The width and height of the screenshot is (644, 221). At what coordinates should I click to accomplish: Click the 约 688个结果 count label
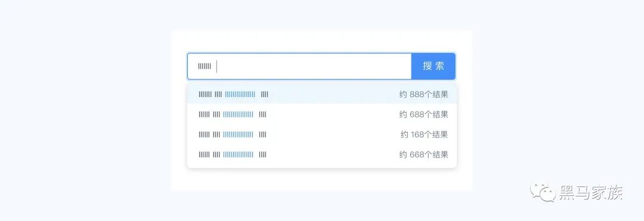423,114
